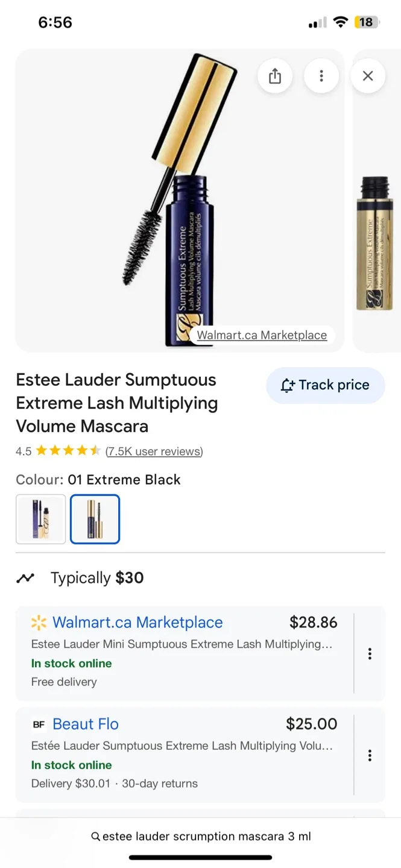This screenshot has height=868, width=401.
Task: Tap the Beaut Flo store name
Action: (x=86, y=724)
